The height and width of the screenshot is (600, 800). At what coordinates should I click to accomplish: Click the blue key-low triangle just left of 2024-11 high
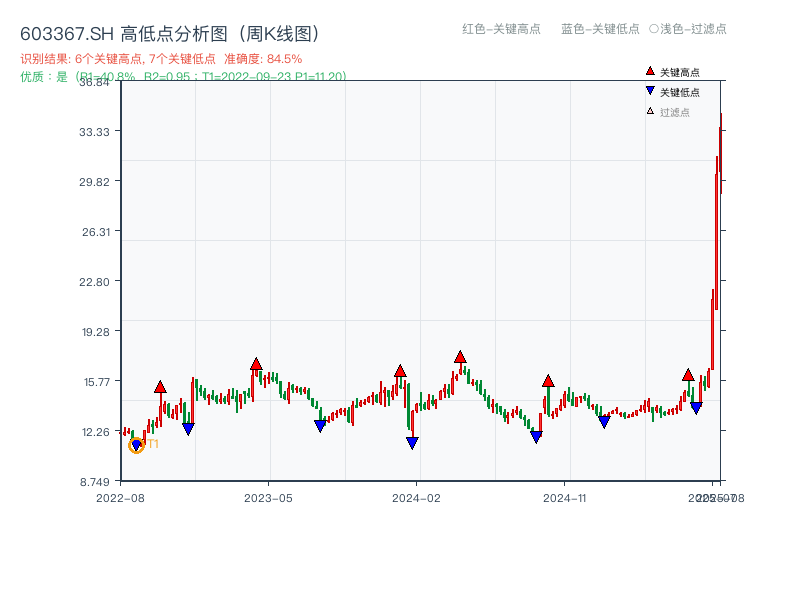[536, 437]
